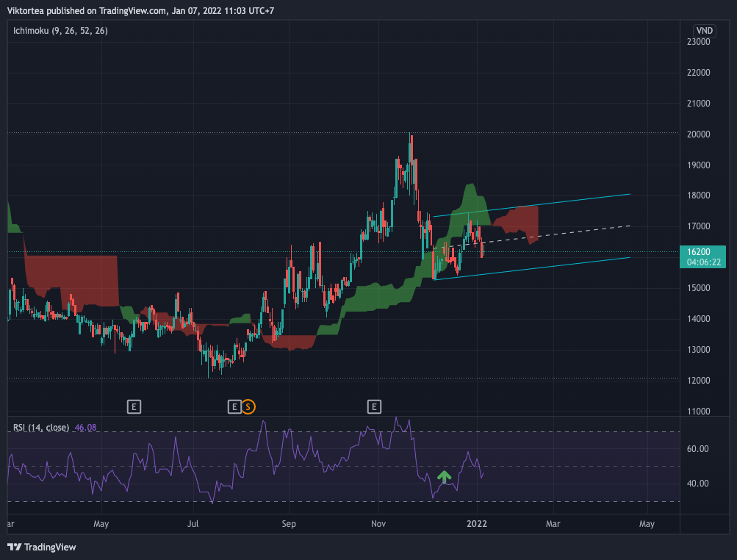Click the 19000 price axis label

click(699, 165)
